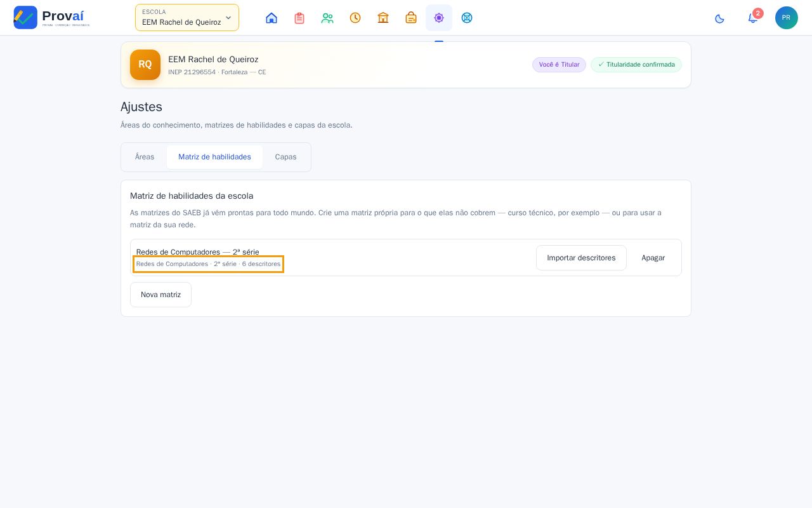Expand the Escola selector dropdown
812x508 pixels.
pyautogui.click(x=187, y=18)
